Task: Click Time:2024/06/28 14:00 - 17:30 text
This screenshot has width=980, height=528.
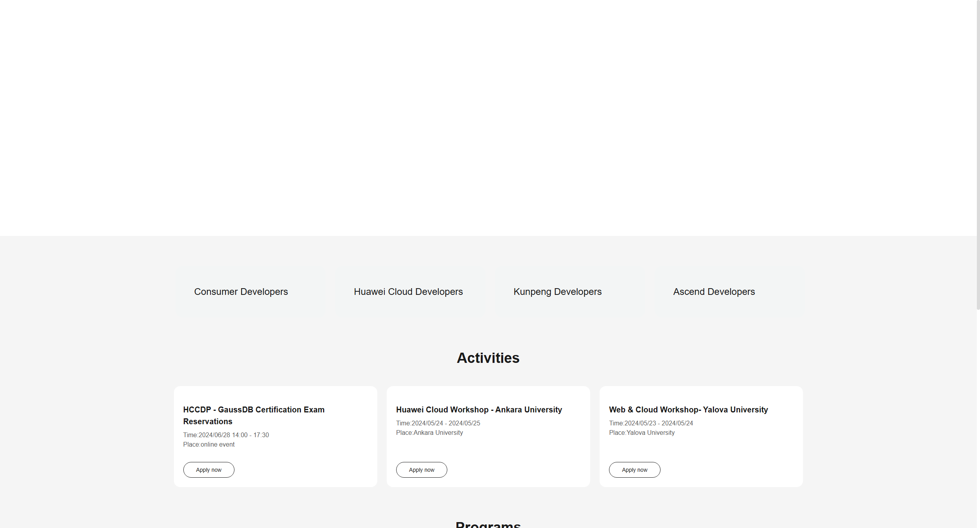Action: point(226,435)
